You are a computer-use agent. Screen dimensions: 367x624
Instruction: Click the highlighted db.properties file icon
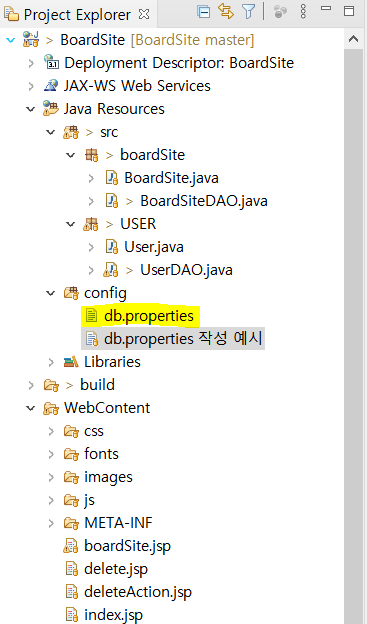92,316
